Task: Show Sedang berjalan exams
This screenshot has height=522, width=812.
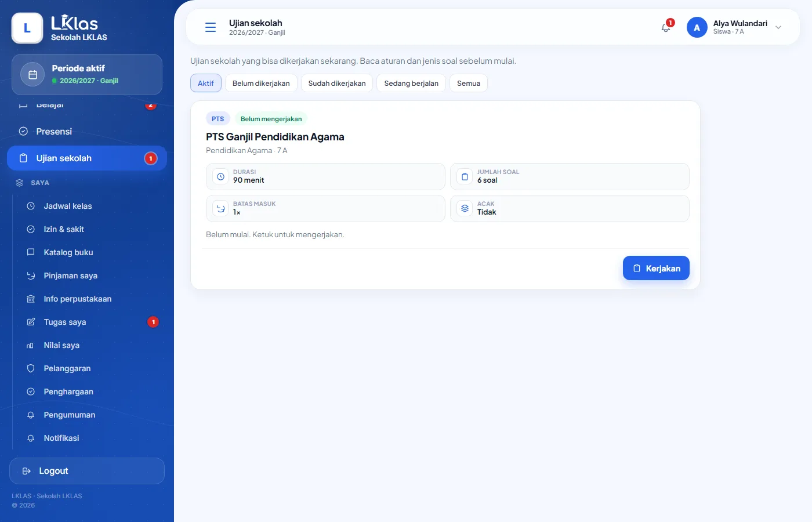Action: (411, 83)
